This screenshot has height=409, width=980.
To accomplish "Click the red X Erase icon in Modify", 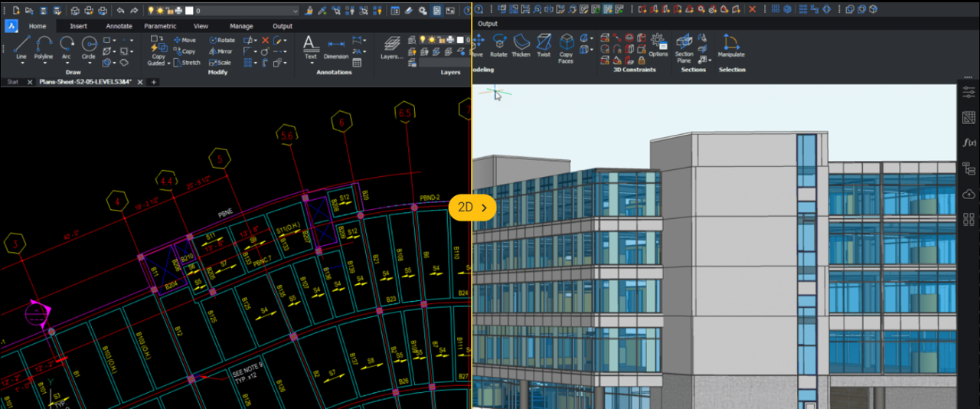I will [x=266, y=40].
